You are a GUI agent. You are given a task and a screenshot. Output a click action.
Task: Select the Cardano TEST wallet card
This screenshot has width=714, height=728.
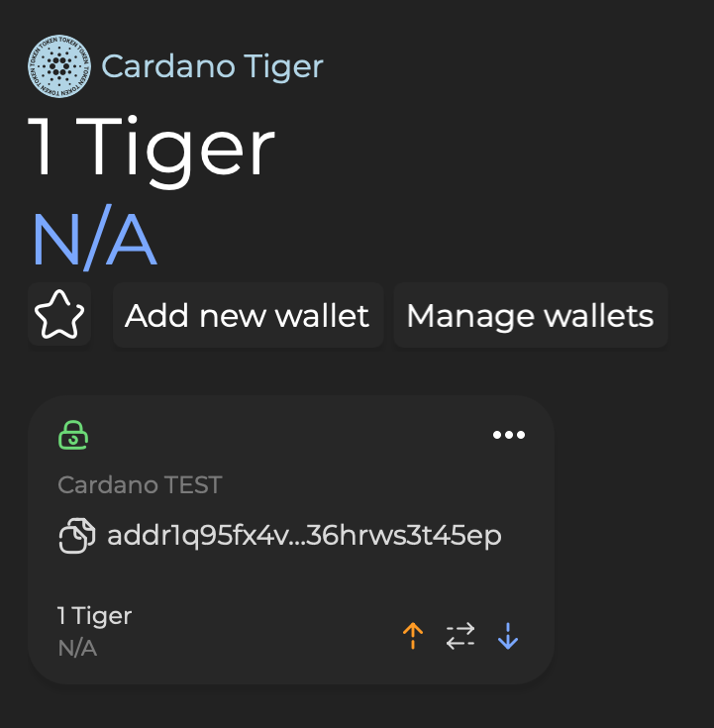(291, 540)
